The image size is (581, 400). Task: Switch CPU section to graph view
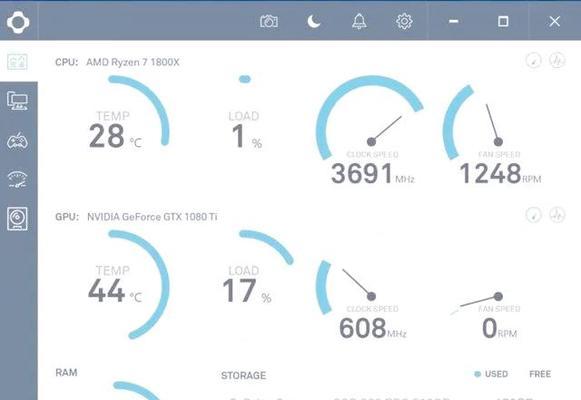click(x=557, y=60)
